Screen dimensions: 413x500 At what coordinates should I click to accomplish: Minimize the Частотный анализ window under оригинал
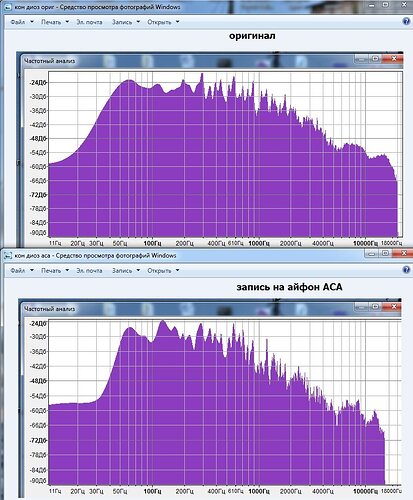362,59
